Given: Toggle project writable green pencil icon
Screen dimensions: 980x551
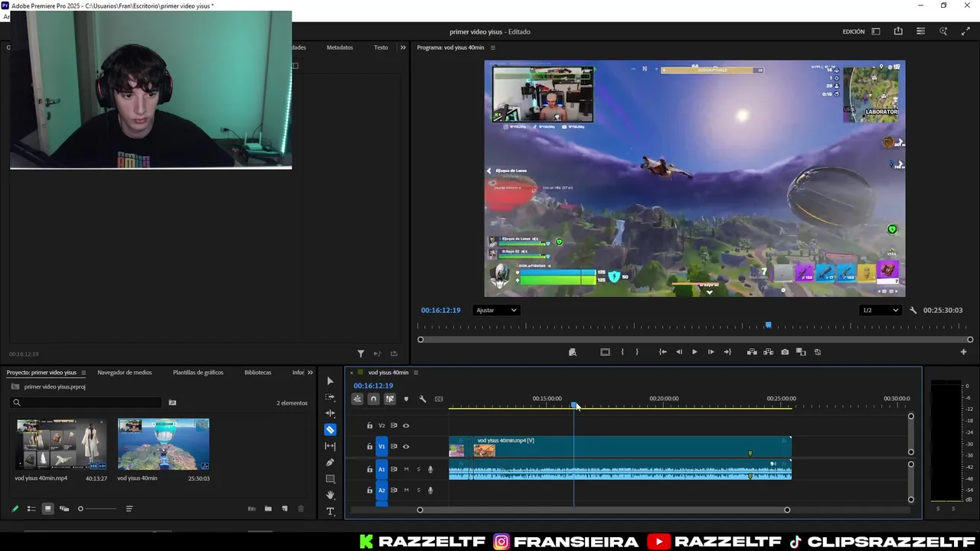Looking at the screenshot, I should coord(15,509).
